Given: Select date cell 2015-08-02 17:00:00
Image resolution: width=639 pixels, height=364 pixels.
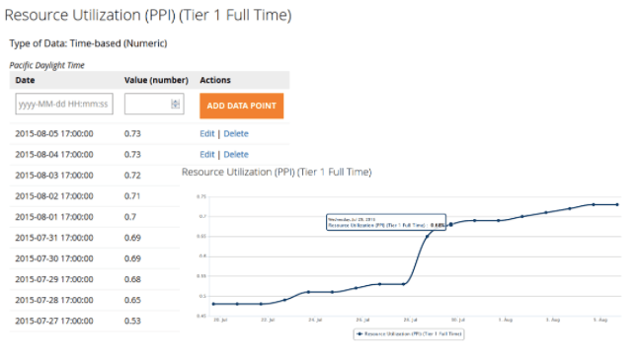Looking at the screenshot, I should click(54, 196).
